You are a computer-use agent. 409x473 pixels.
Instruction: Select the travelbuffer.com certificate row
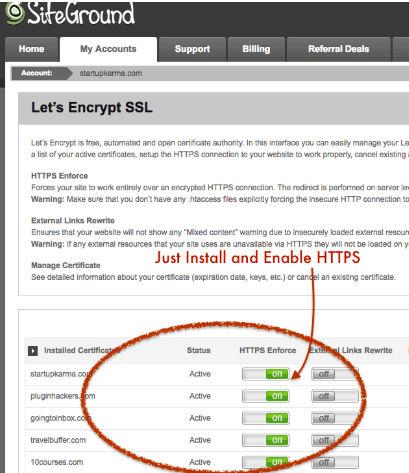217,440
